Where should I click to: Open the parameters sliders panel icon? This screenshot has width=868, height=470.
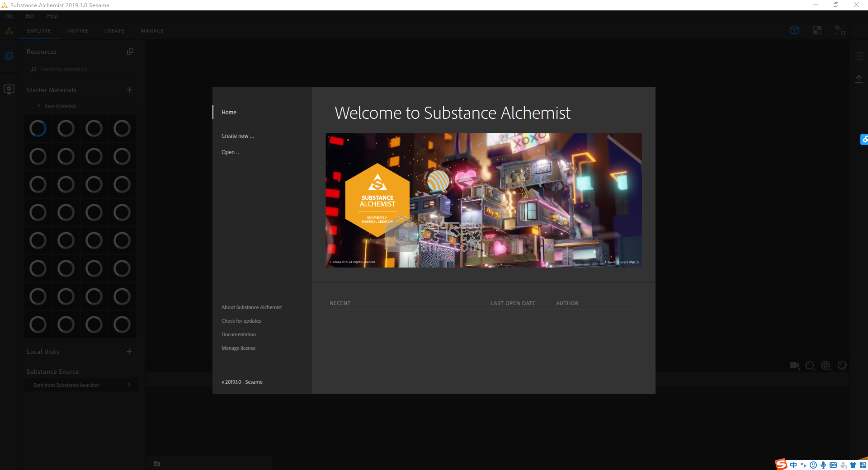[x=859, y=56]
